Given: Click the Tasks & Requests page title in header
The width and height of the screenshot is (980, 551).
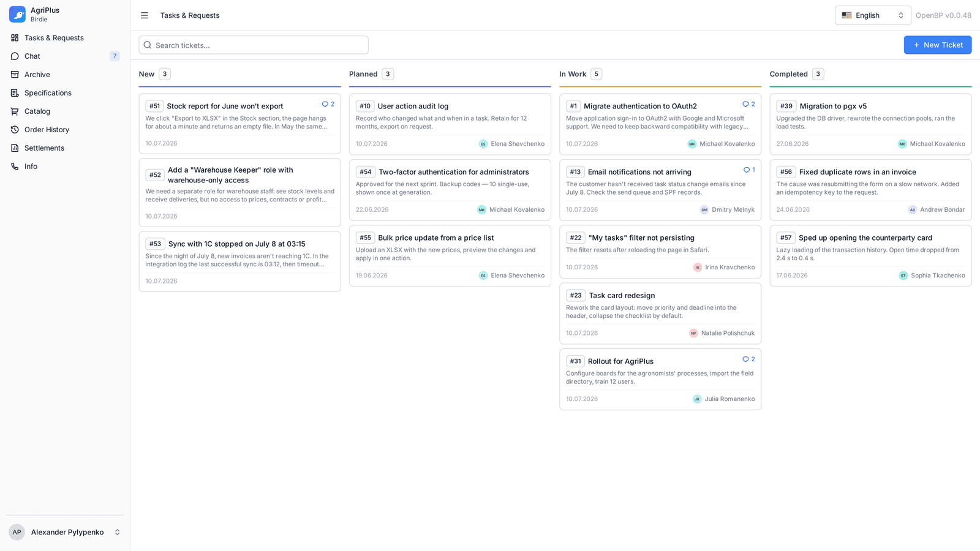Looking at the screenshot, I should [x=190, y=15].
